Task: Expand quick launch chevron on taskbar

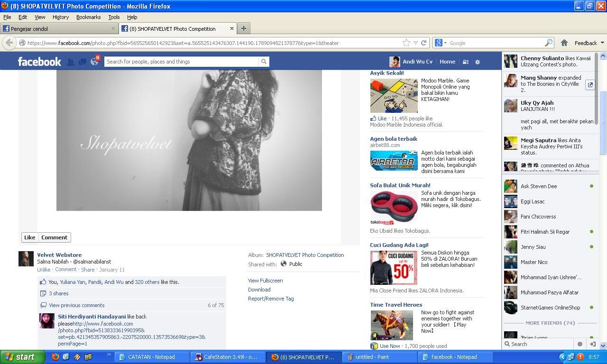Action: tap(109, 355)
